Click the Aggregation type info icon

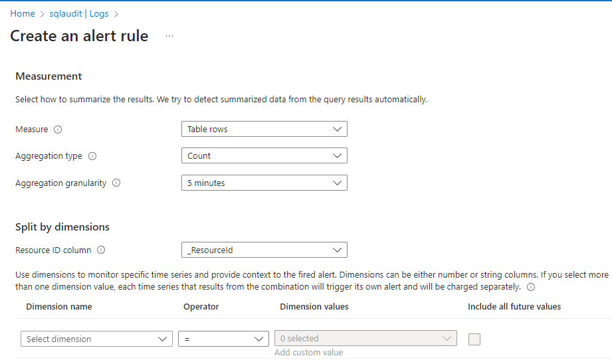92,156
